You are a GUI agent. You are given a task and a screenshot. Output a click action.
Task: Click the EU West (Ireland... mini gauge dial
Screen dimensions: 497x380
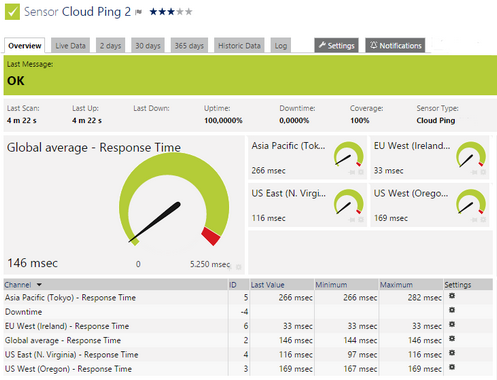click(471, 154)
